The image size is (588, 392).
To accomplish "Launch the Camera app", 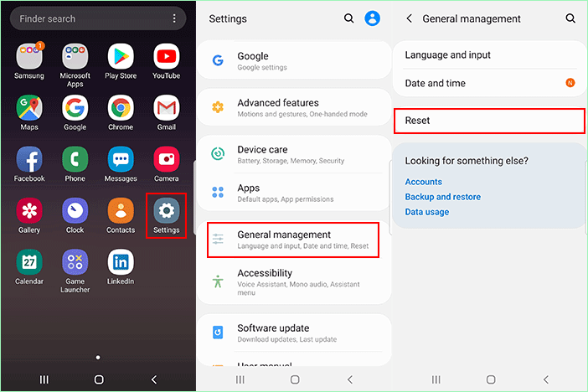I will click(167, 159).
